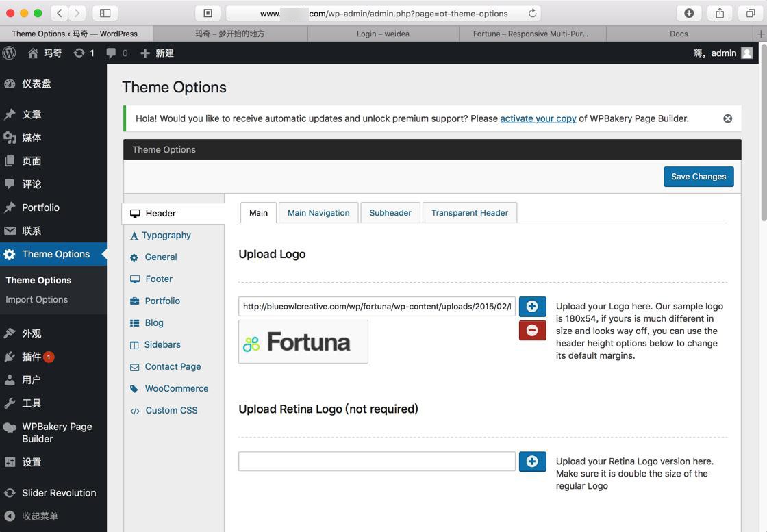The width and height of the screenshot is (767, 532).
Task: Click the Retina Logo upload plus button
Action: 532,461
